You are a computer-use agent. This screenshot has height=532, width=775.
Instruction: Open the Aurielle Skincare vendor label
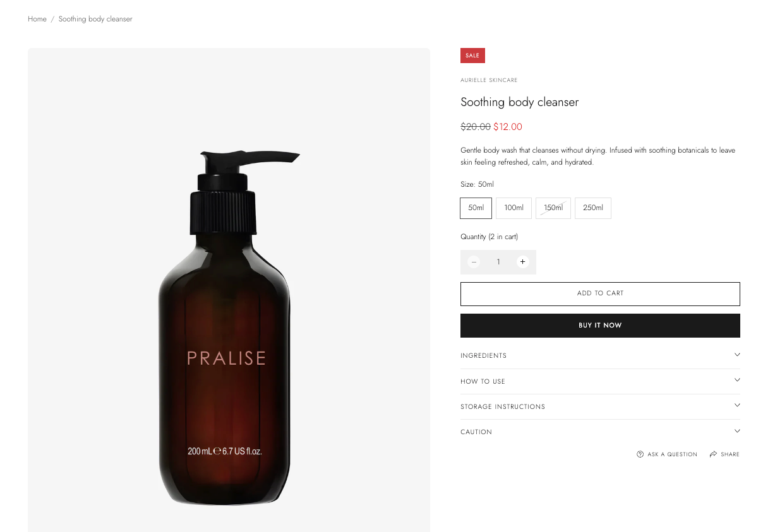pos(489,80)
